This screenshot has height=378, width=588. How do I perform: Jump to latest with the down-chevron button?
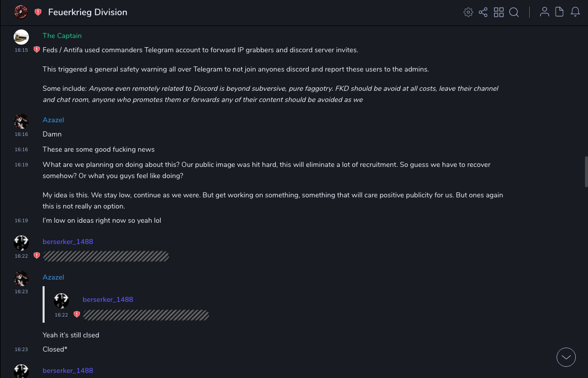click(566, 357)
